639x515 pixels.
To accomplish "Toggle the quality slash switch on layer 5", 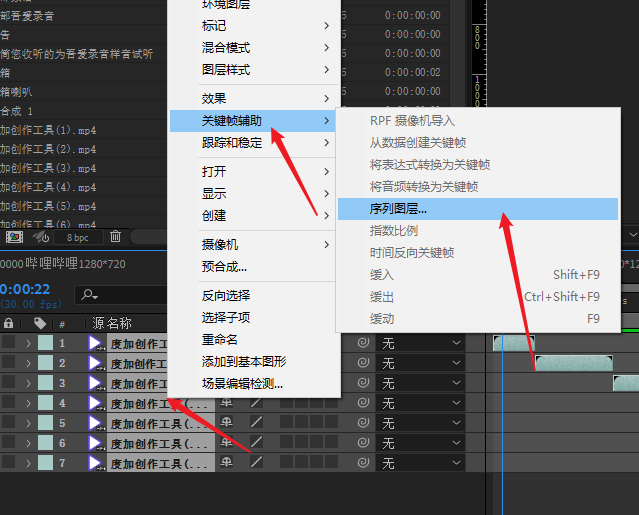I will coord(256,422).
